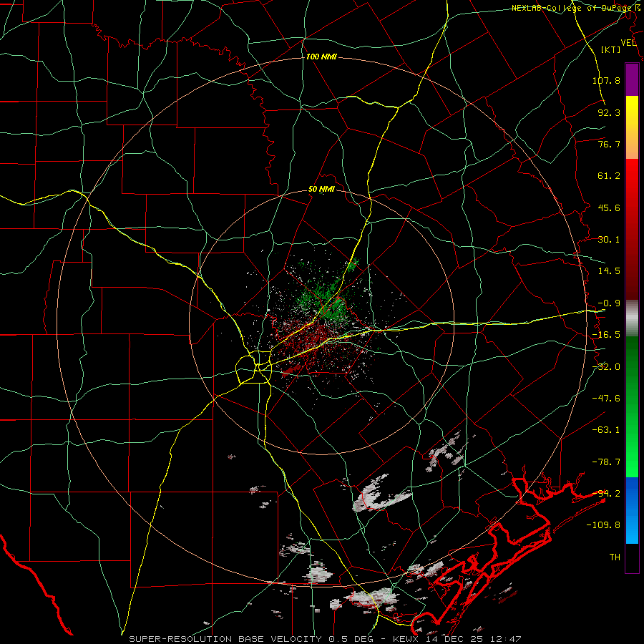Pick the gray near-zero segment of the color bar
The height and width of the screenshot is (644, 644).
tap(632, 318)
